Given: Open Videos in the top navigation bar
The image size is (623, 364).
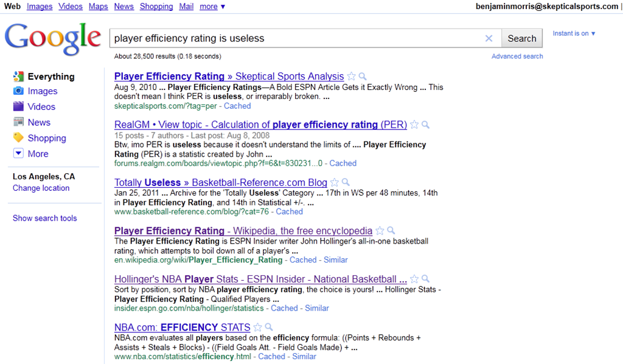Looking at the screenshot, I should tap(71, 7).
